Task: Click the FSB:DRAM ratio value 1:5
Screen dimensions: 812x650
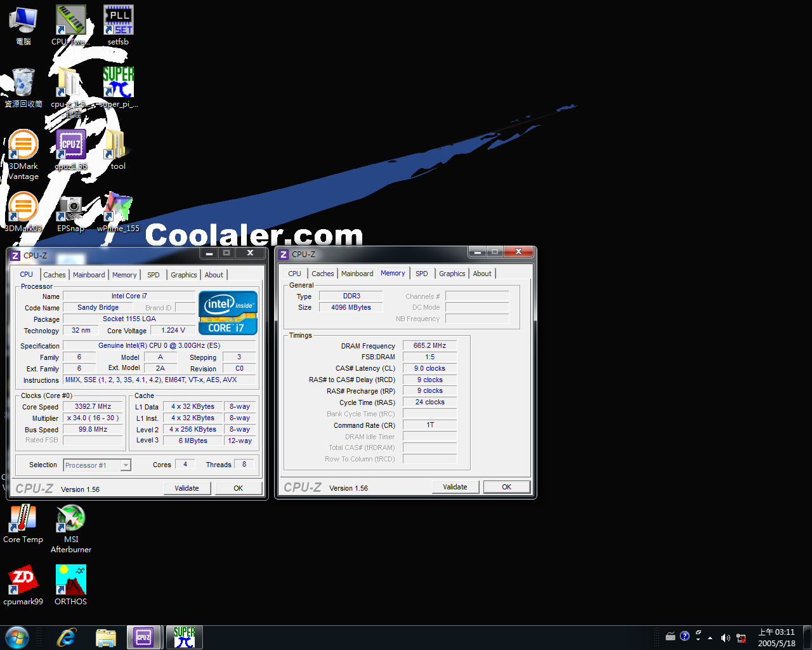Action: coord(429,357)
